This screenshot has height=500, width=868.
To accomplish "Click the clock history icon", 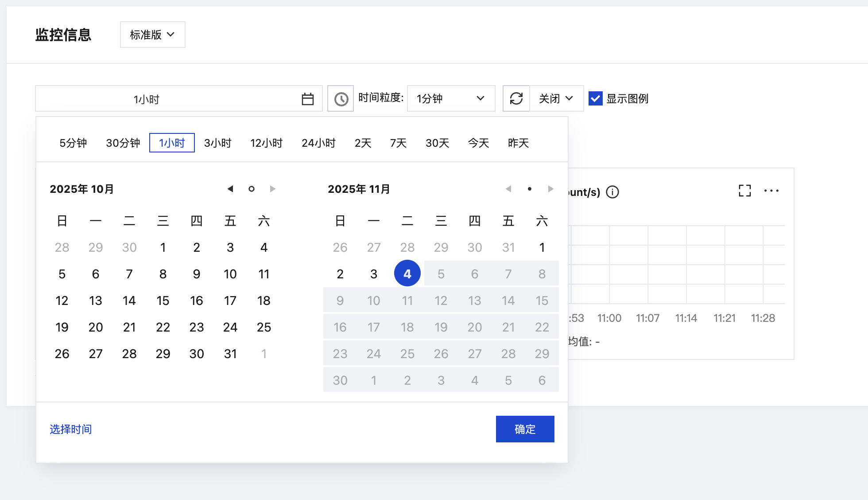I will point(341,99).
